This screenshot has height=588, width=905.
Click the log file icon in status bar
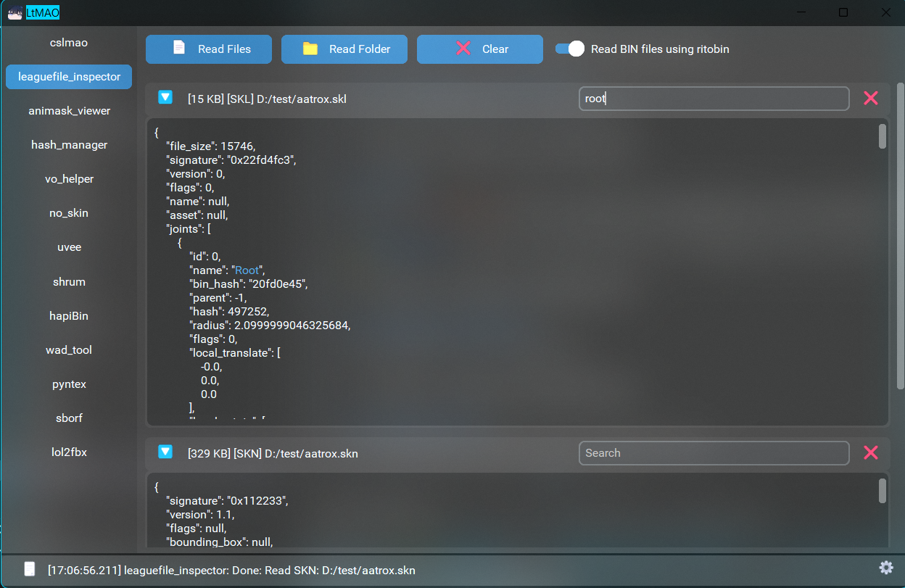[30, 569]
